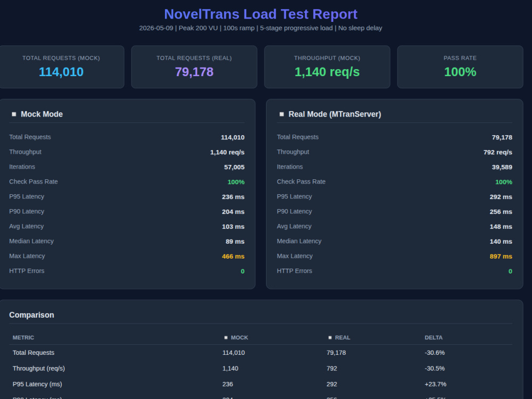Click the Throughput delta -30.5%

coord(434,369)
